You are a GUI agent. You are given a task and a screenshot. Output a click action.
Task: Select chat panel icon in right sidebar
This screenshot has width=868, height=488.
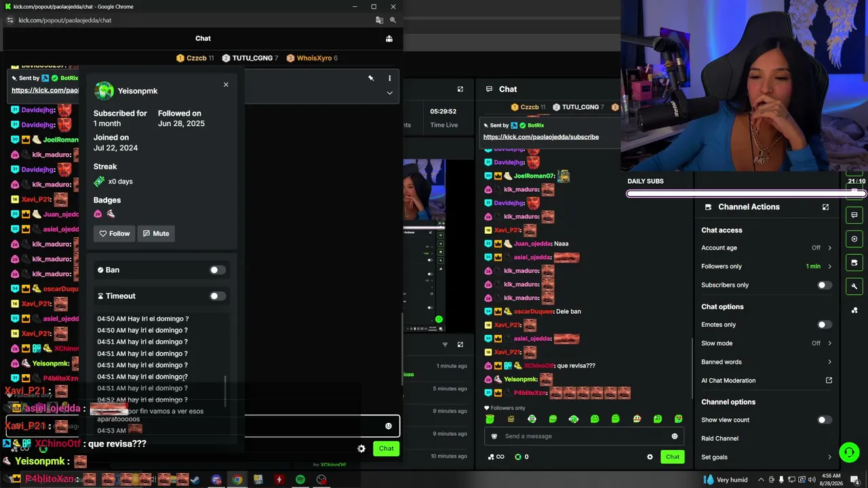(854, 215)
